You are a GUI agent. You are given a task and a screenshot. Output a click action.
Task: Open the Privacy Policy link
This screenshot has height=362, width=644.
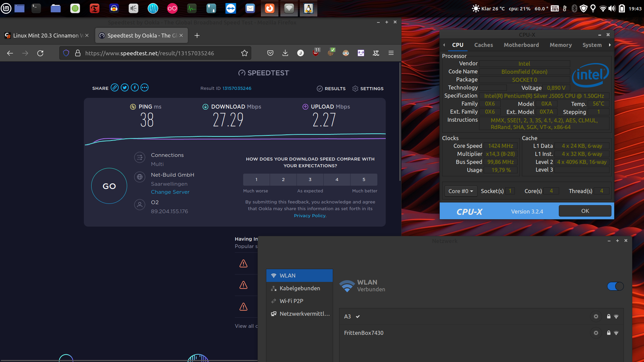[310, 216]
